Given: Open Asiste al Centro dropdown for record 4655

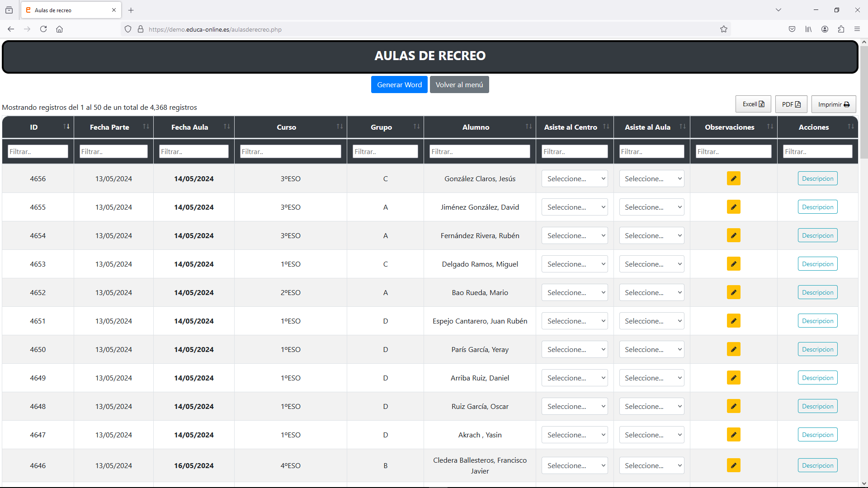Looking at the screenshot, I should (574, 207).
